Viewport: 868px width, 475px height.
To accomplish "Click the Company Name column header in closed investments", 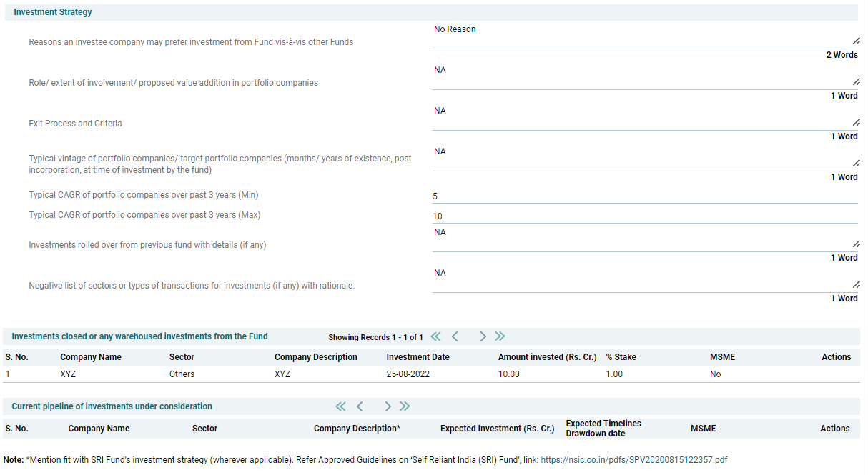I will point(91,357).
